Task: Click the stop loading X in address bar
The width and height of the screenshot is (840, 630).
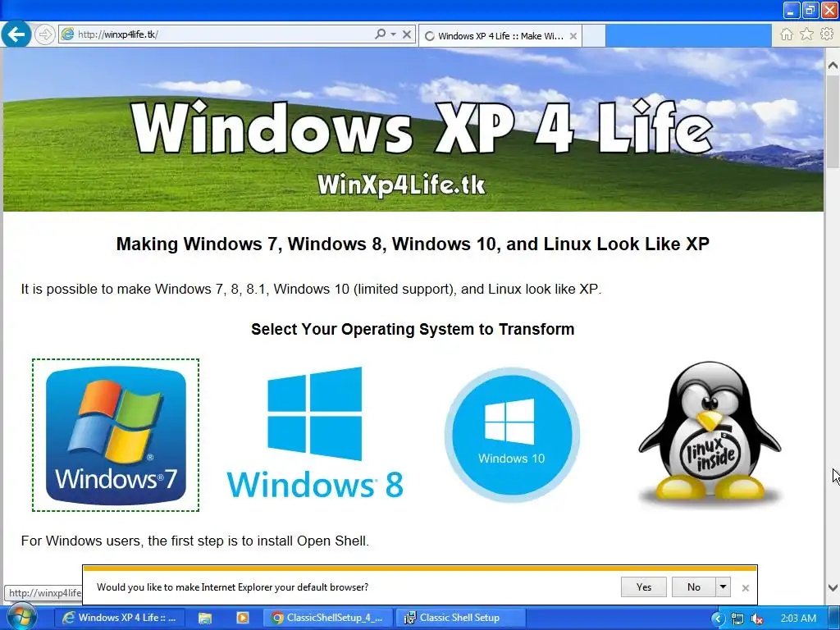Action: 407,34
